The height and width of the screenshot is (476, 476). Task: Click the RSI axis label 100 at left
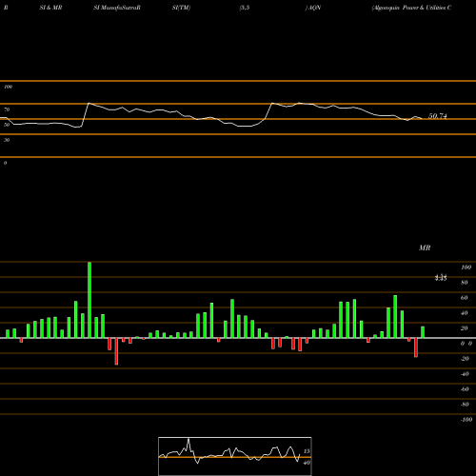(x=8, y=87)
